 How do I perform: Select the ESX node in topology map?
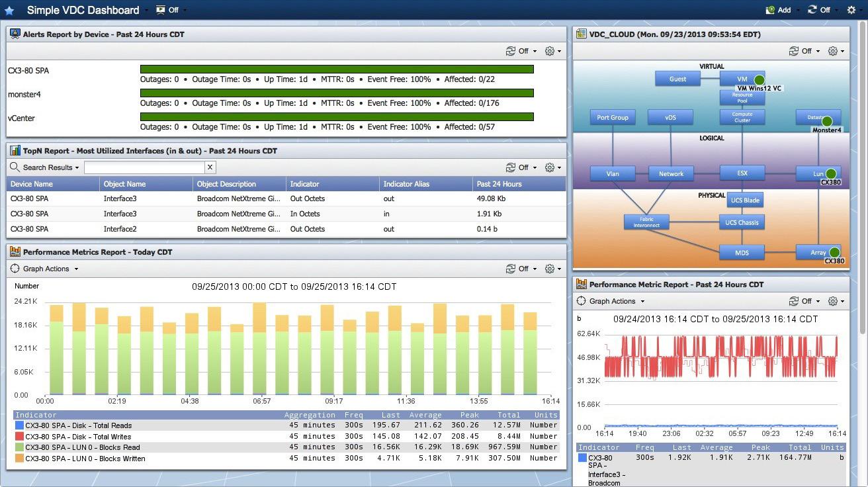coord(742,173)
